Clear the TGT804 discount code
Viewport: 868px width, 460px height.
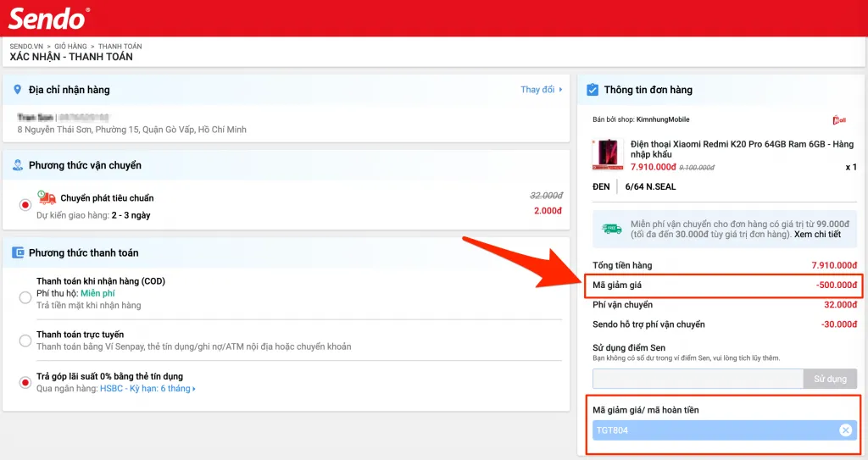[845, 430]
